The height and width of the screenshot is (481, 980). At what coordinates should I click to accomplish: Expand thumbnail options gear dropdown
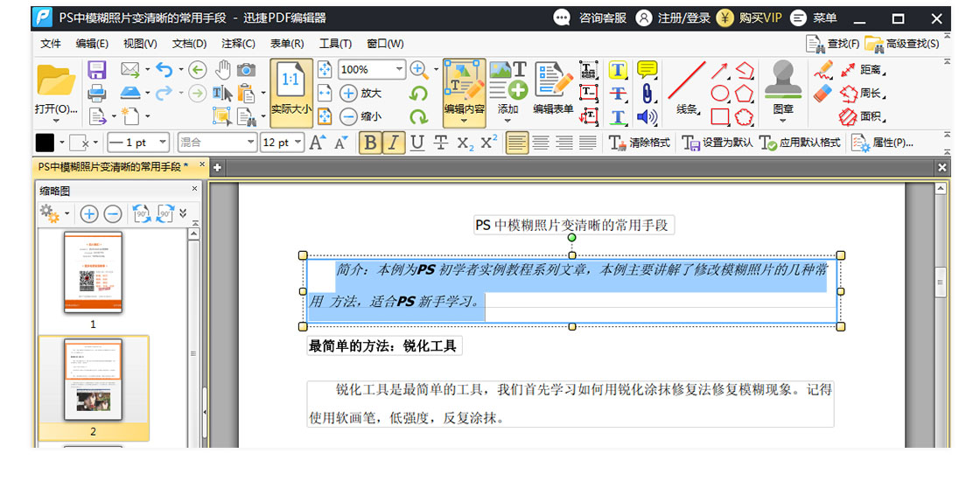[66, 214]
